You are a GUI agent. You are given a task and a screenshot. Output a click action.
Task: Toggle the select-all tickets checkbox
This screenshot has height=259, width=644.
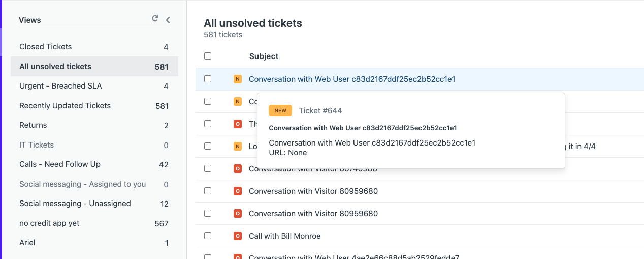pos(208,56)
